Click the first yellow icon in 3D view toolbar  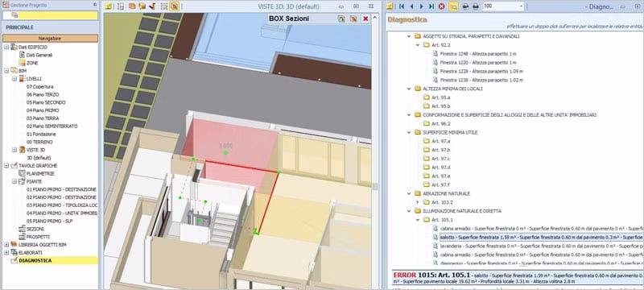point(108,6)
